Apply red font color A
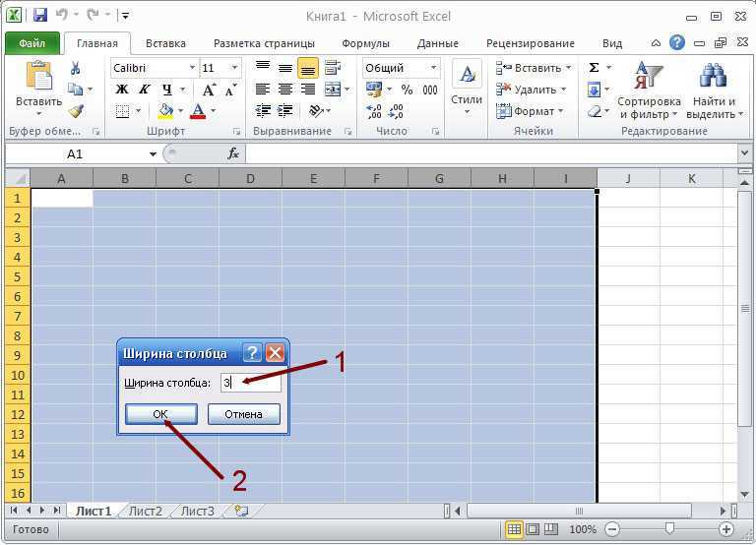The image size is (756, 545). (198, 111)
